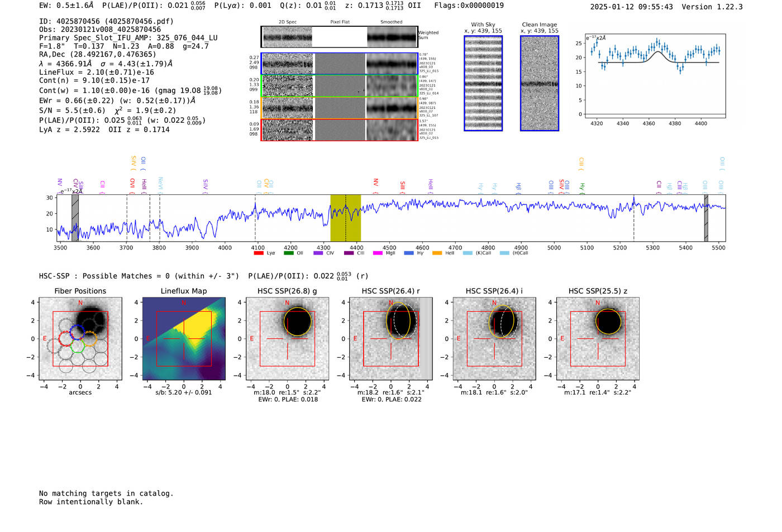Click the red-framed fiber 2D spectrum row
Screen dimensions: 782x532
(x=340, y=130)
